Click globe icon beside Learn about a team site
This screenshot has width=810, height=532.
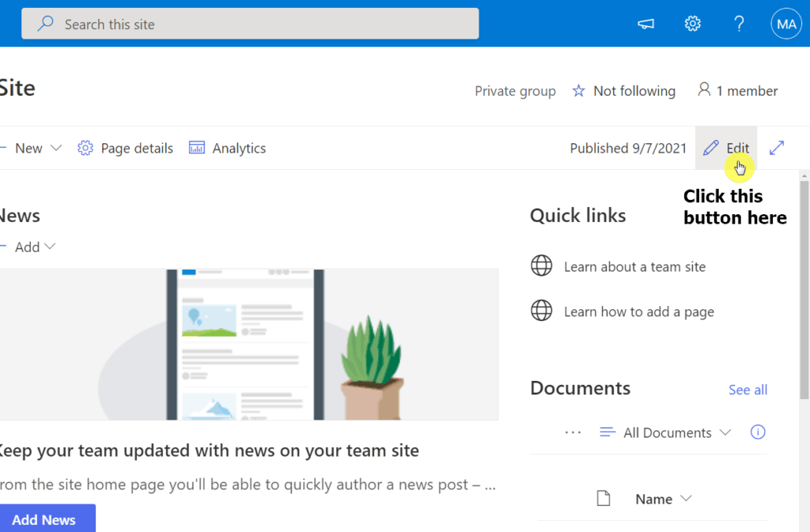541,266
